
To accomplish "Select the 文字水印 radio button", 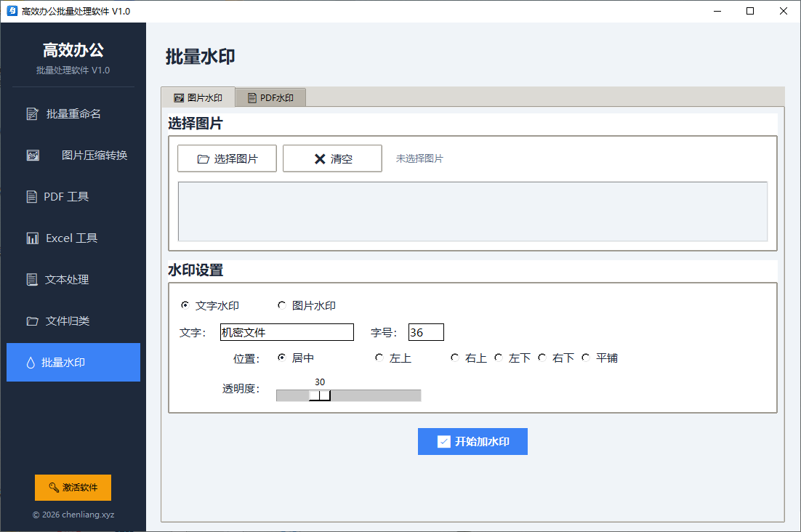I will (x=185, y=305).
